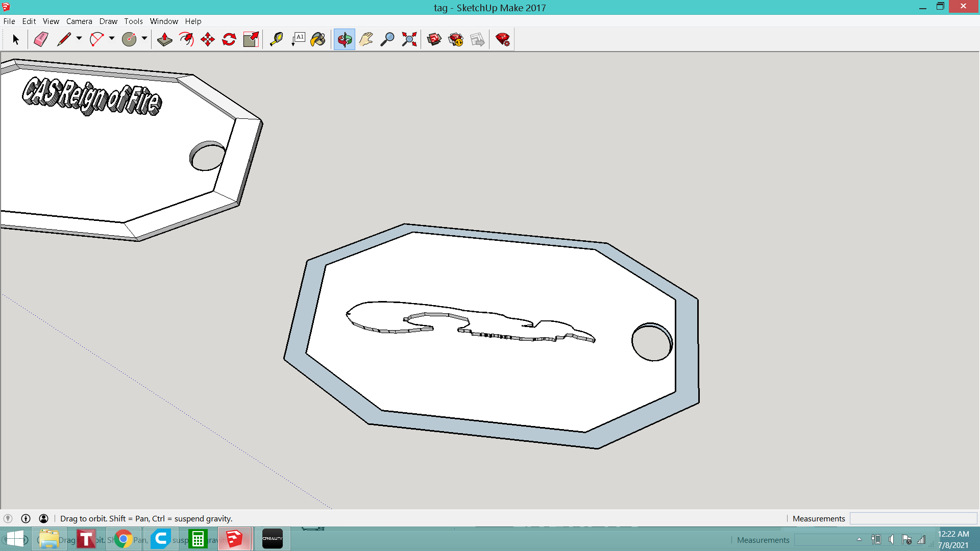Open the Shapes tool dropdown arrow
This screenshot has width=980, height=551.
[x=144, y=39]
